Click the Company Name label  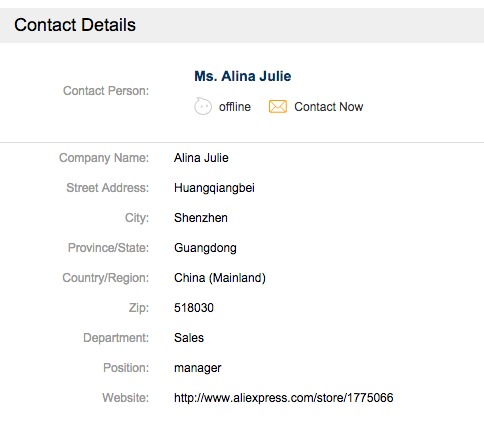[104, 158]
